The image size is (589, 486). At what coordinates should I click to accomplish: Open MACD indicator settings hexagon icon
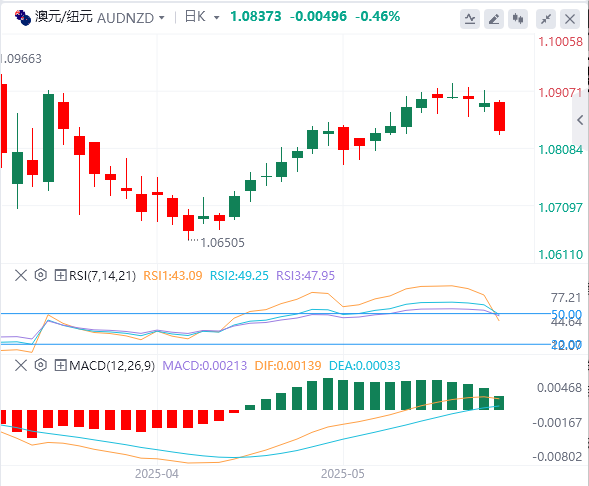[41, 365]
